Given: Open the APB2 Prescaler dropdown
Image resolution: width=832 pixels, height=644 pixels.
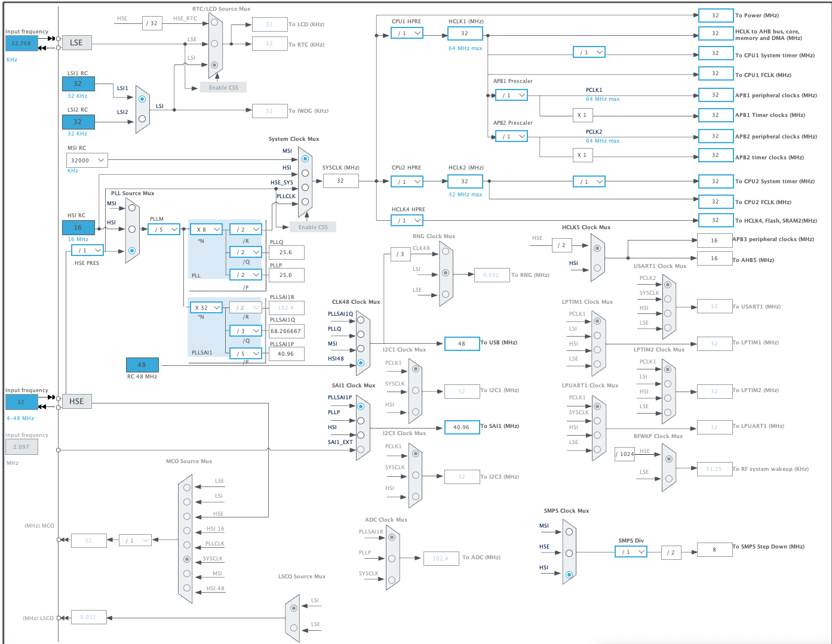Looking at the screenshot, I should click(x=511, y=136).
